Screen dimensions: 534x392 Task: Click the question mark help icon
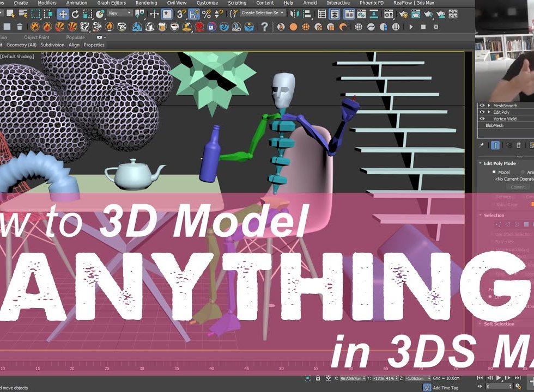[264, 27]
